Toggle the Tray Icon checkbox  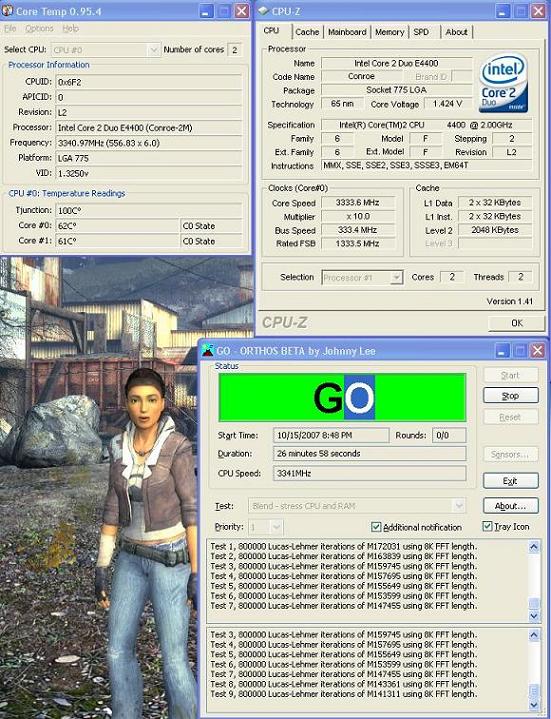[x=487, y=526]
